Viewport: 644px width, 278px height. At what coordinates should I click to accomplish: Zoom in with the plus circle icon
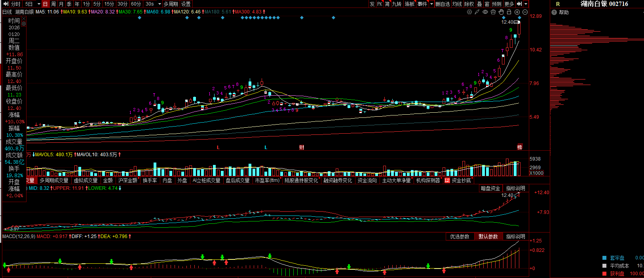tap(517, 12)
